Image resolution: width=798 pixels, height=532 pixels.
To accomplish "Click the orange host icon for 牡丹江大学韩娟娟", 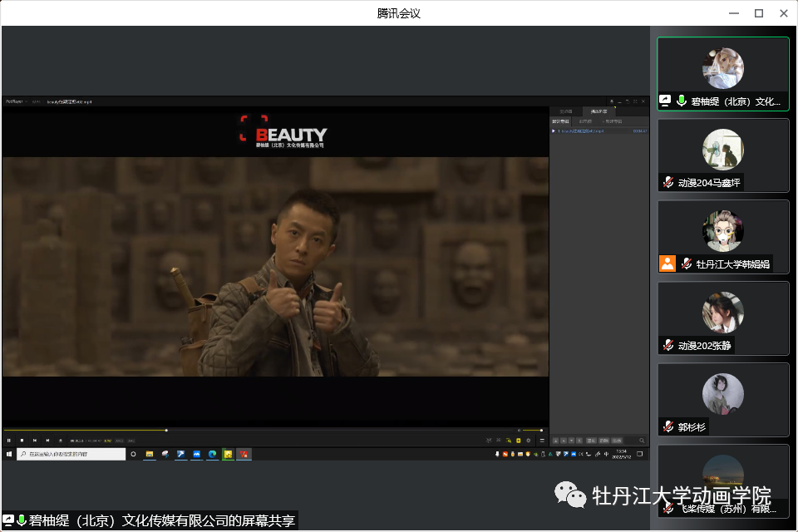I will point(667,264).
